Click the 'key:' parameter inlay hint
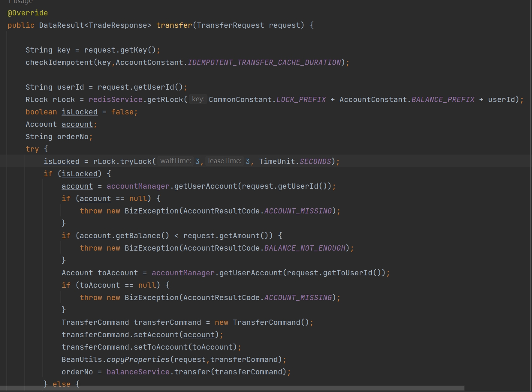This screenshot has height=392, width=532. tap(198, 99)
